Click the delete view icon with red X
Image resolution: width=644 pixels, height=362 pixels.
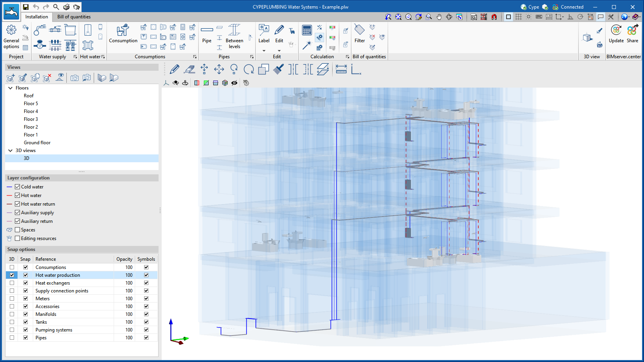coord(47,78)
